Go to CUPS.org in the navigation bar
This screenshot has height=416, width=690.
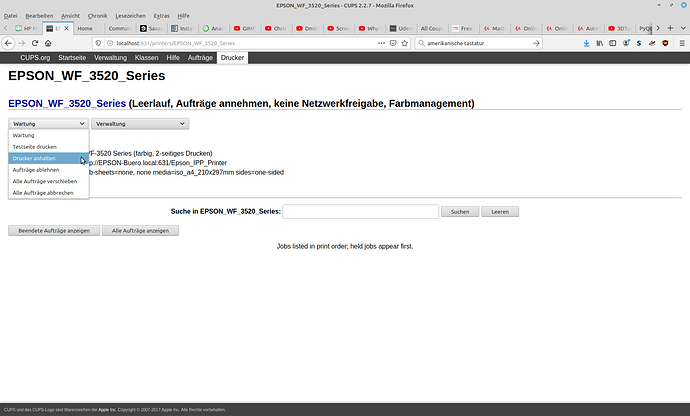(35, 58)
